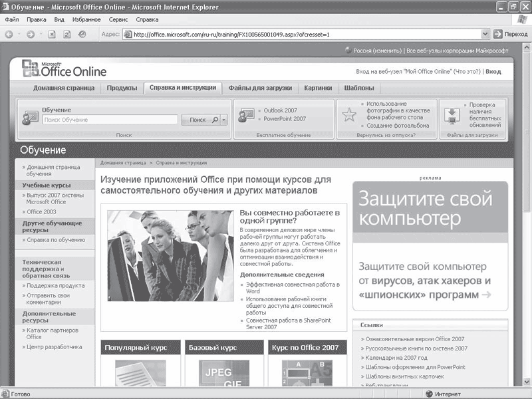Image resolution: width=532 pixels, height=399 pixels.
Task: Open the Вид menu
Action: [59, 20]
